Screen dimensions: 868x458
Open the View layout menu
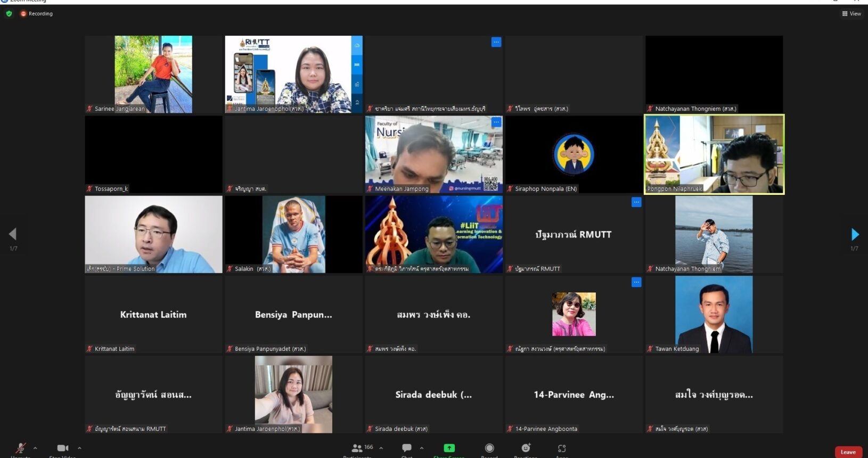851,14
